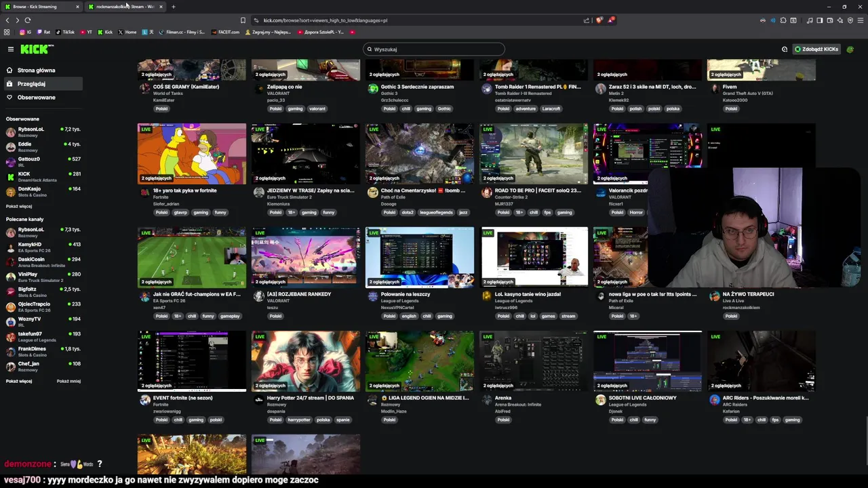Viewport: 868px width, 488px height.
Task: Open the browser main hamburger menu
Action: click(859, 20)
